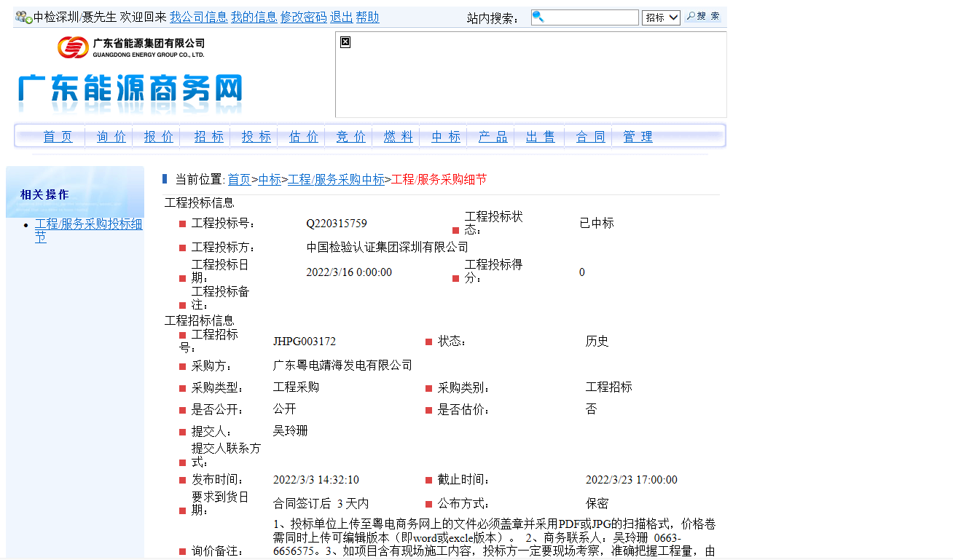Open 产品 navigation item

pos(493,137)
